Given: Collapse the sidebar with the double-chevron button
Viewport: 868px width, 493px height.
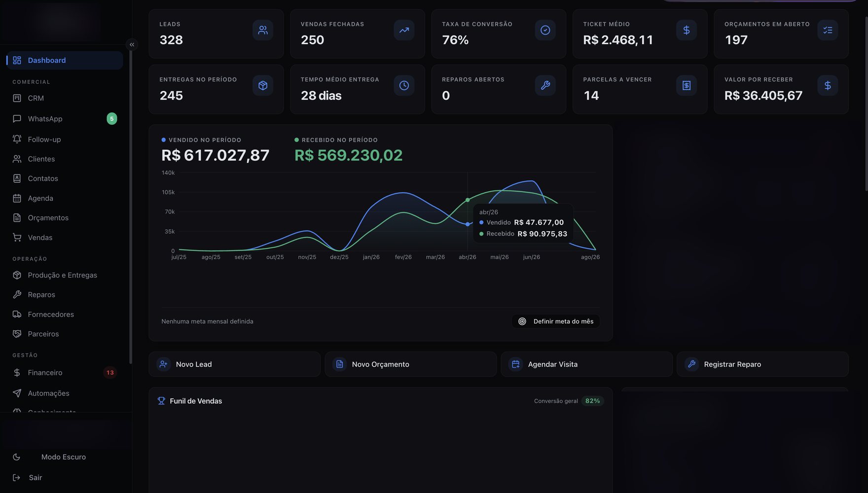Looking at the screenshot, I should [x=132, y=44].
